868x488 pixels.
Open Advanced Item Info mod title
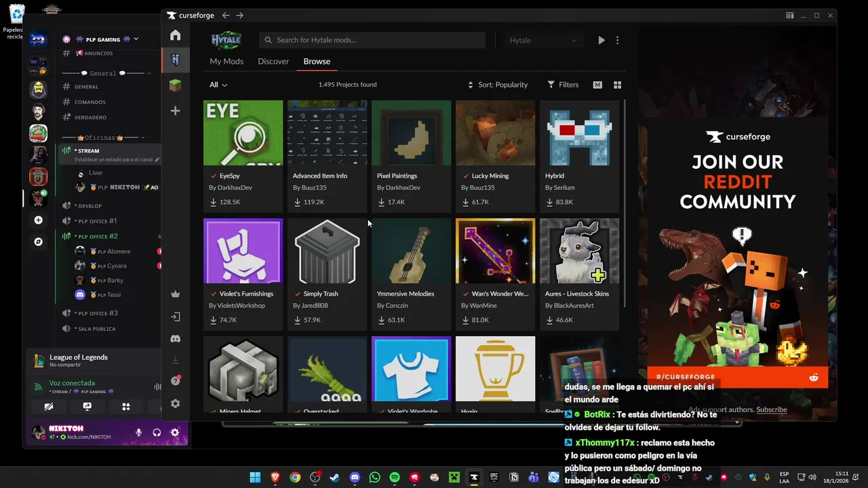(x=320, y=176)
